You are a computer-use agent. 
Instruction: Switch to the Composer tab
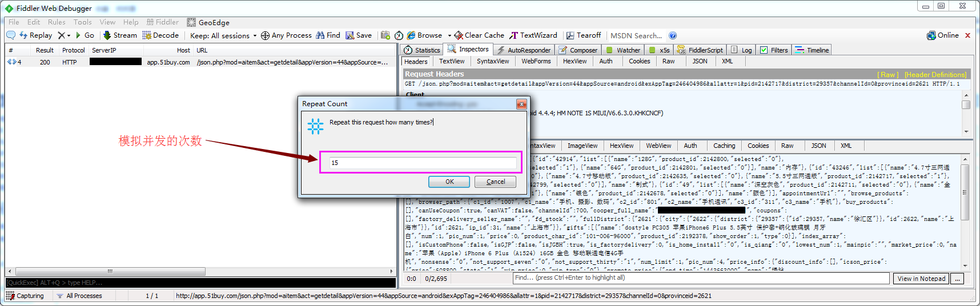pos(578,50)
